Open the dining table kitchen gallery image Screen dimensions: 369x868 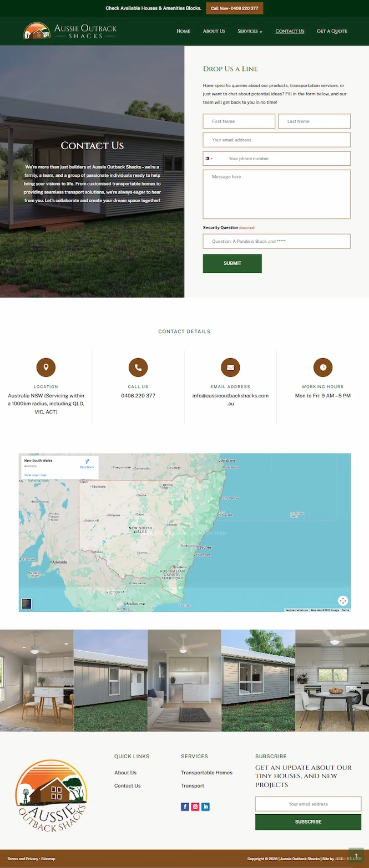(x=37, y=681)
